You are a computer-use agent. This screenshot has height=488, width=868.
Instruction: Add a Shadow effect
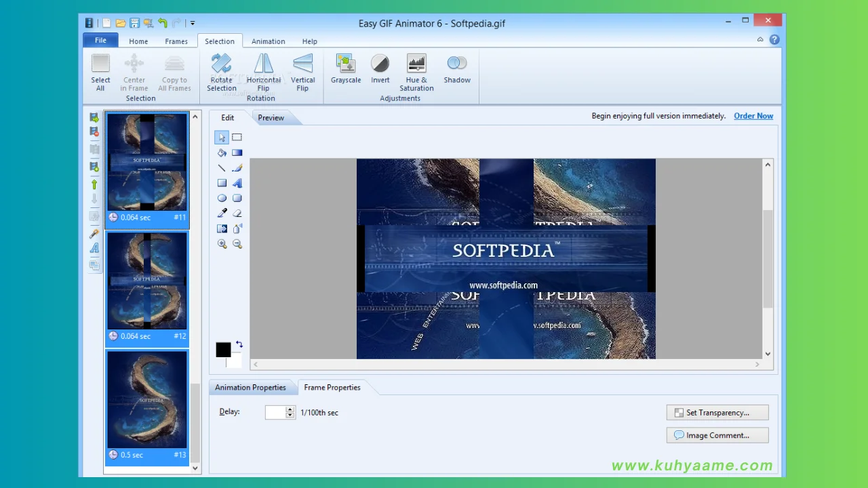457,69
